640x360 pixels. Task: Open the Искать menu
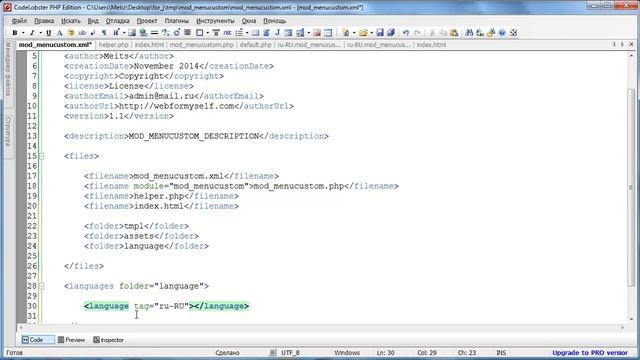click(x=71, y=21)
